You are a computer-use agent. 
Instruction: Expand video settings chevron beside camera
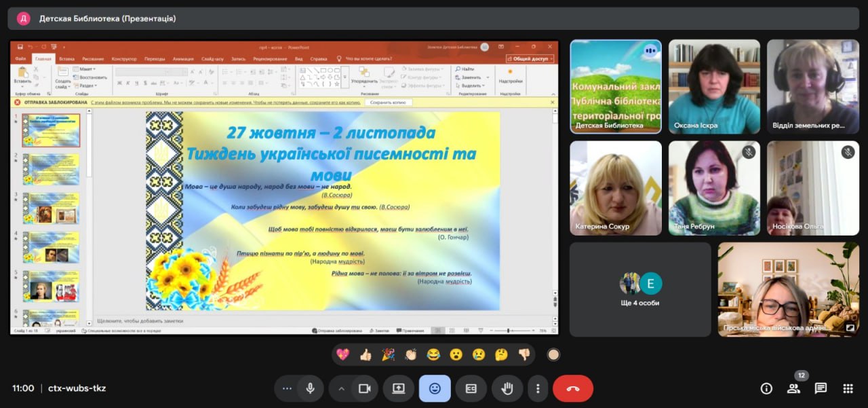tap(341, 388)
